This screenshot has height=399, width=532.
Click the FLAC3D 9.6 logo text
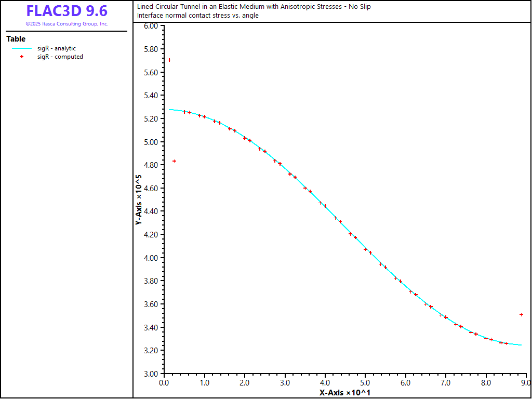(x=66, y=11)
